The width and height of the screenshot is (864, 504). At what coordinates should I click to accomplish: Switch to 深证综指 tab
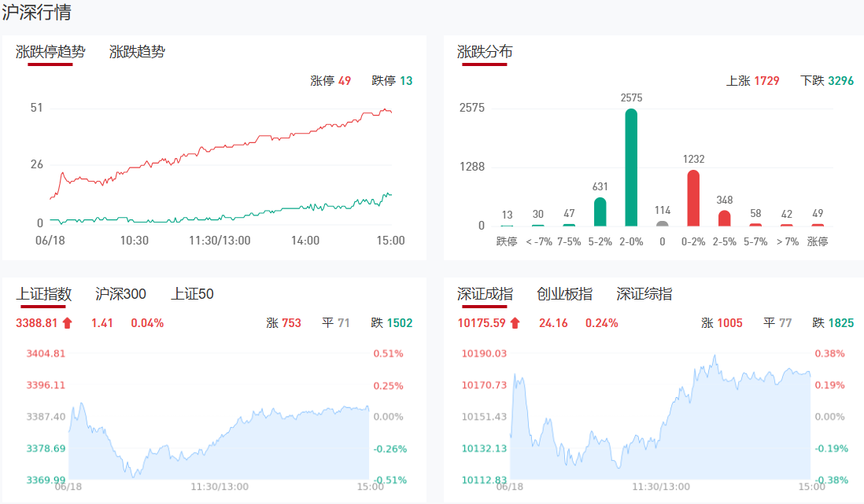click(x=644, y=294)
